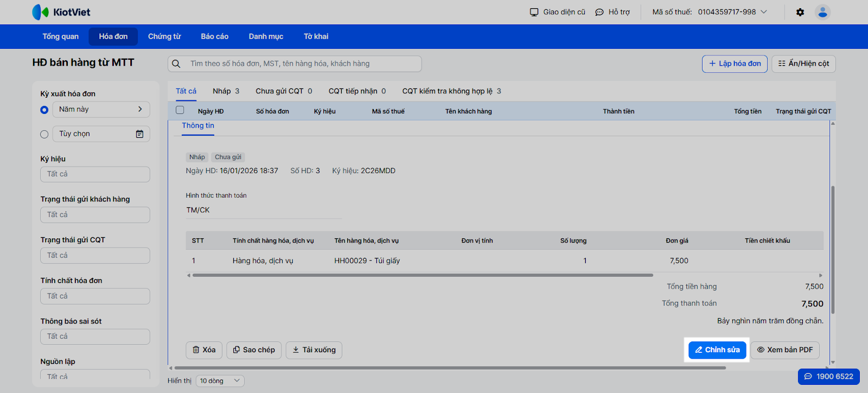Viewport: 868px width, 393px height.
Task: Click the Ngày HĐ column header
Action: 211,112
